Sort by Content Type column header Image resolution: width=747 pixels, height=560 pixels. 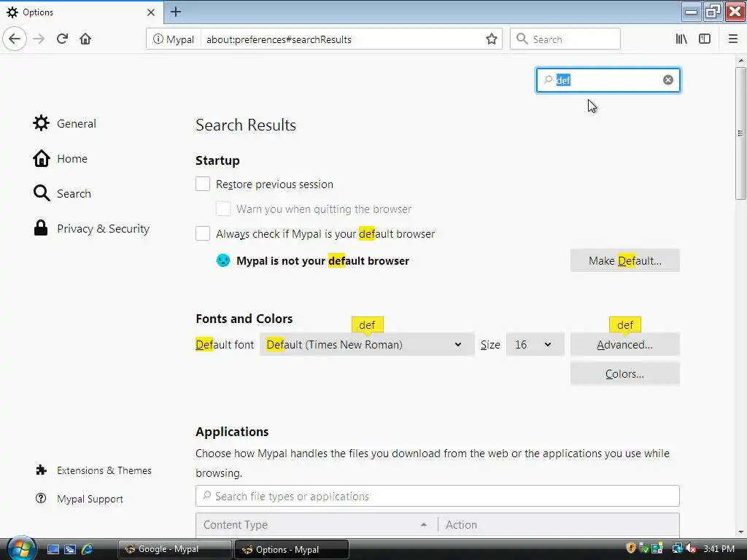(317, 525)
